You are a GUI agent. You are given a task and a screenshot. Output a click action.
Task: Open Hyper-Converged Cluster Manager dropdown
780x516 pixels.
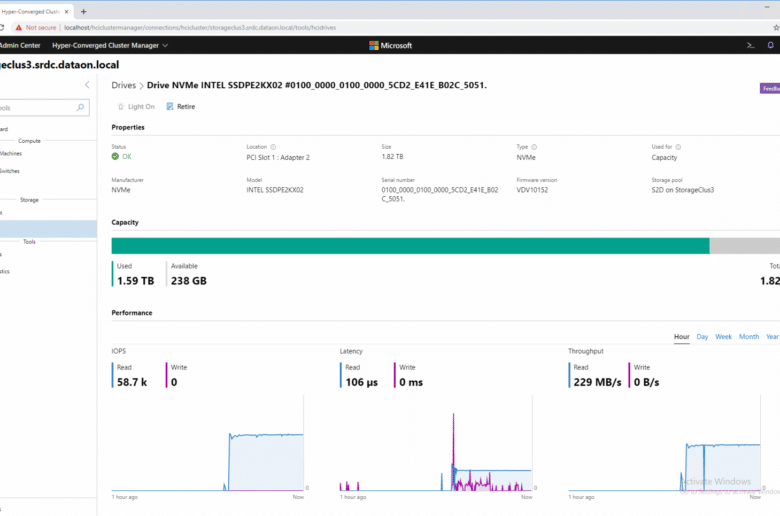coord(110,45)
